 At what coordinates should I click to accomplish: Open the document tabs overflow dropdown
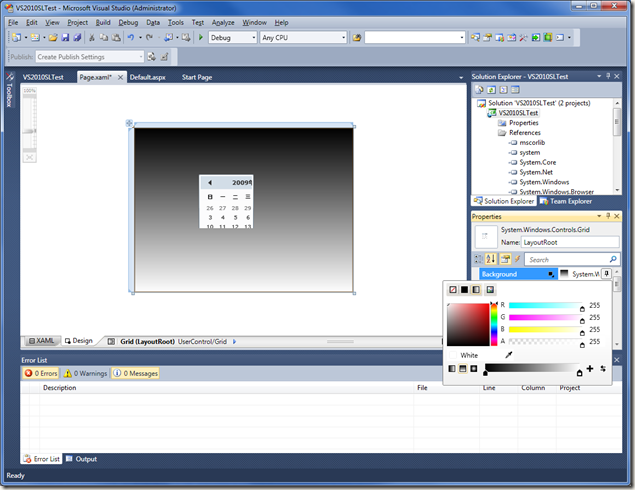point(461,77)
